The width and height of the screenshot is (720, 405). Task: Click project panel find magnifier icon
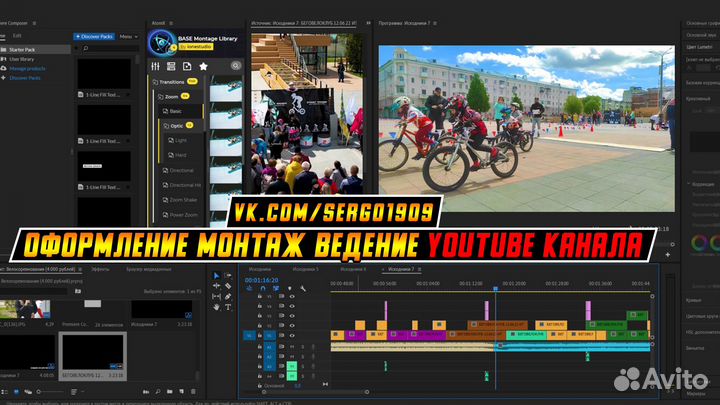pos(158,392)
